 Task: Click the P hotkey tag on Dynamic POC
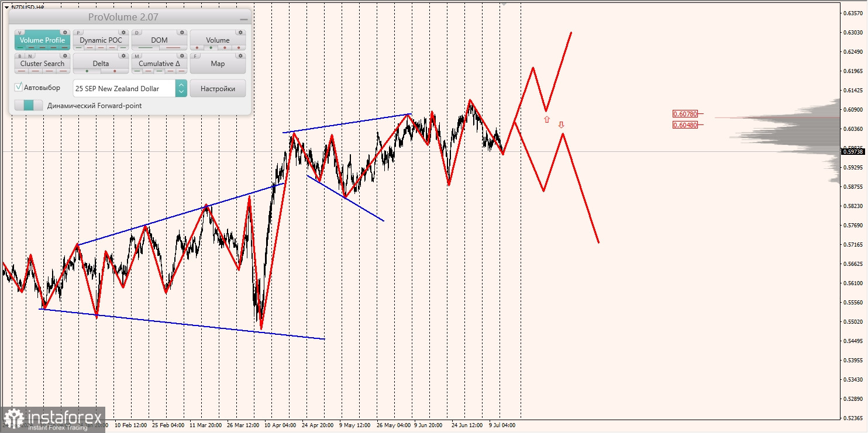tap(78, 33)
